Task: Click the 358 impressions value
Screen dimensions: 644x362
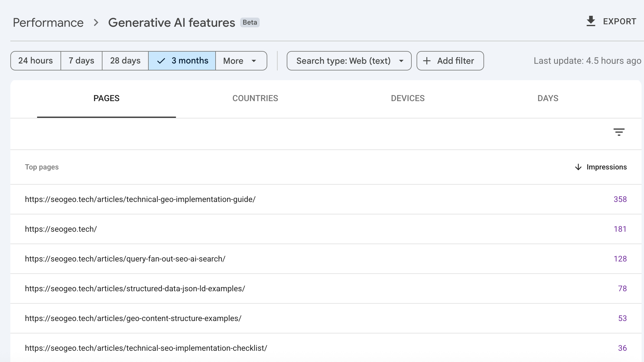Action: point(620,199)
